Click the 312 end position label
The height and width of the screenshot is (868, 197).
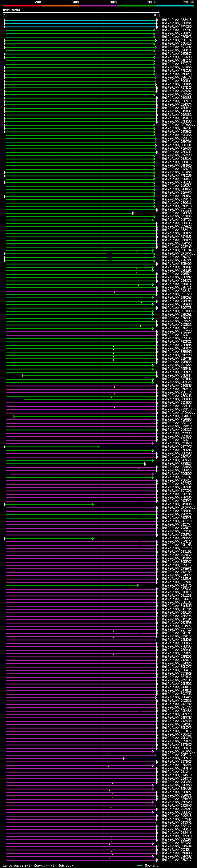click(x=155, y=15)
